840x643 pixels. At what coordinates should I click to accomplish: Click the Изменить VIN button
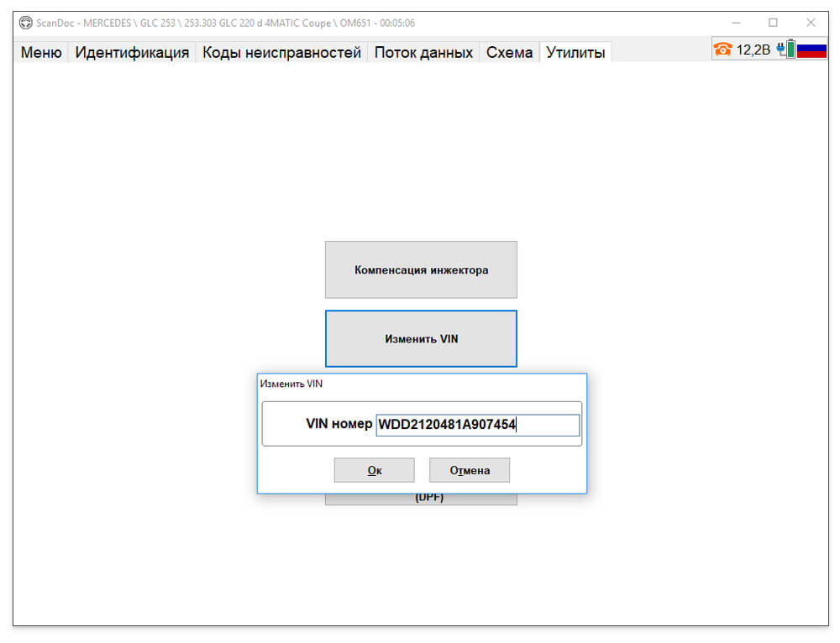(x=421, y=339)
